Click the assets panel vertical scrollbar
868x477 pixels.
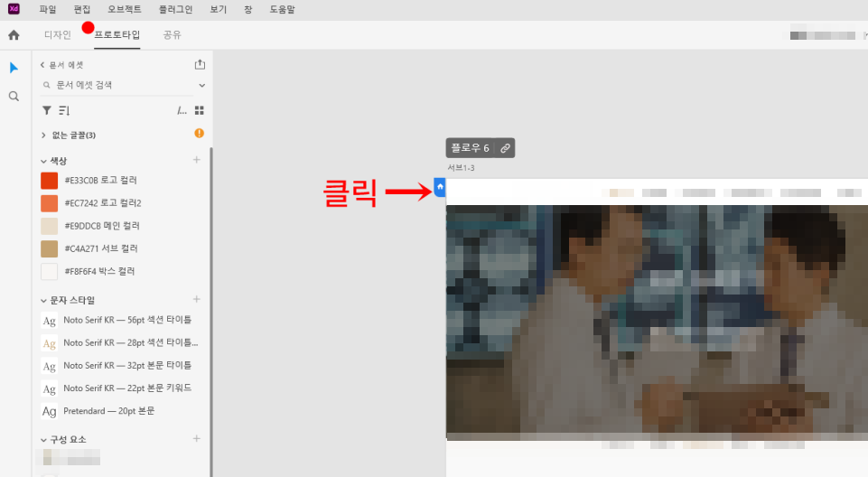211,312
